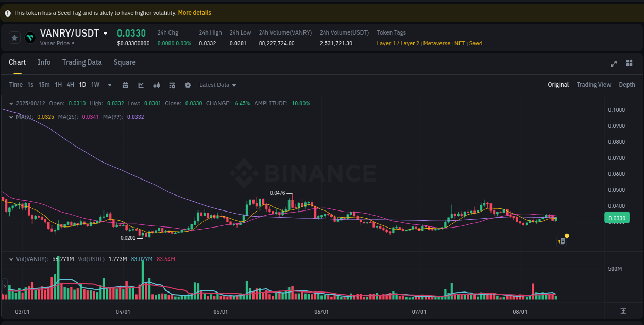This screenshot has width=644, height=325.
Task: Switch to the Depth chart view
Action: pyautogui.click(x=627, y=84)
